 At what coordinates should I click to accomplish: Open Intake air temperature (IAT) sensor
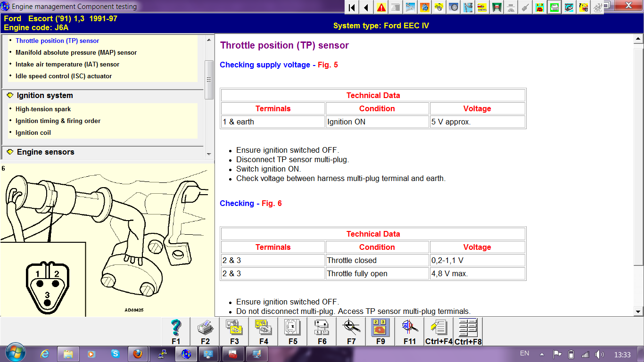(67, 65)
